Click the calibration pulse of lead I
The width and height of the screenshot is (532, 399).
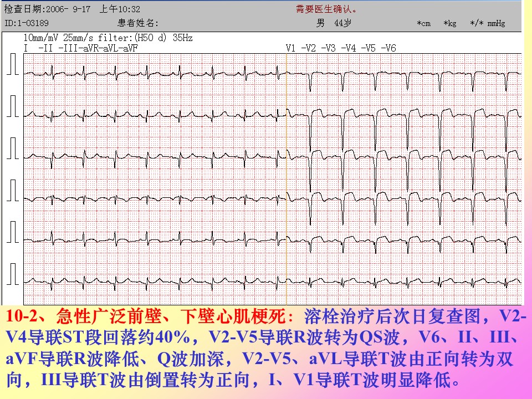(13, 64)
